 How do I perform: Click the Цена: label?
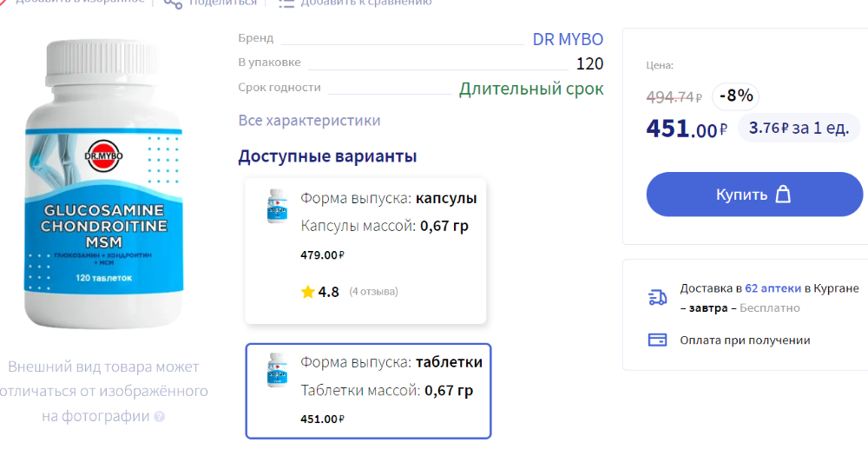(x=660, y=65)
